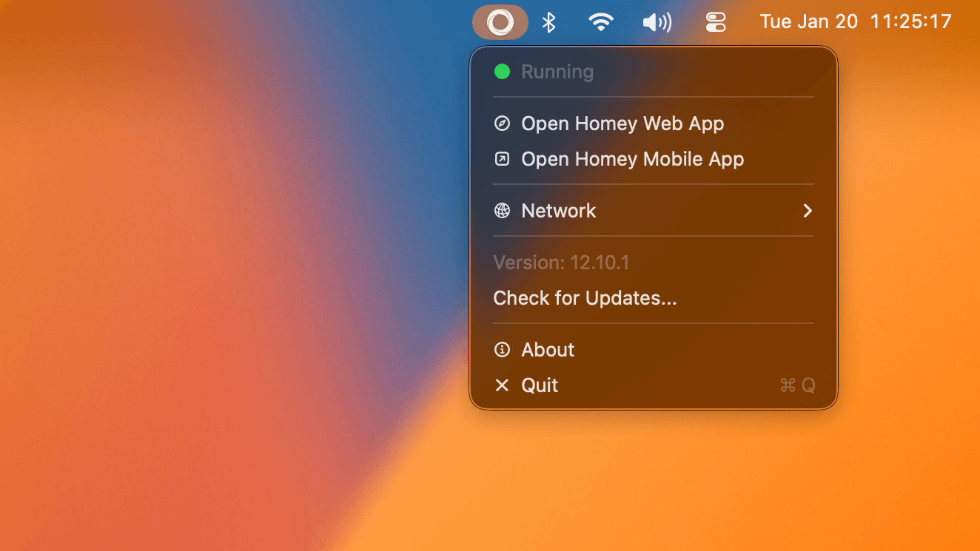Click the globe icon next to Network

coord(503,210)
